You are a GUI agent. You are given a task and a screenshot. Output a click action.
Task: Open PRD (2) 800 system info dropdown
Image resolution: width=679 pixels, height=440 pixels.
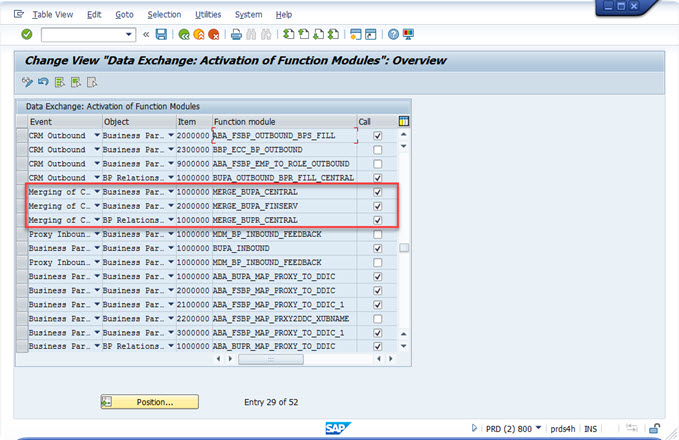(538, 428)
